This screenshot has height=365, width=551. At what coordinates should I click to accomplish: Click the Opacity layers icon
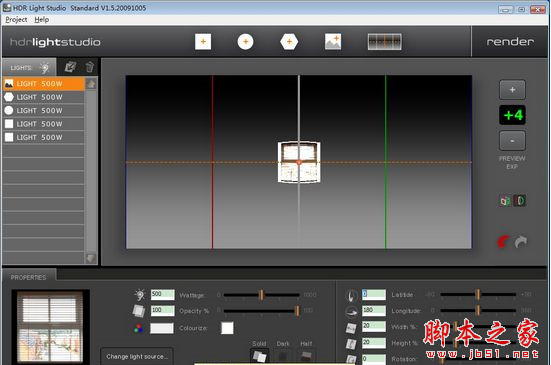[x=139, y=311]
